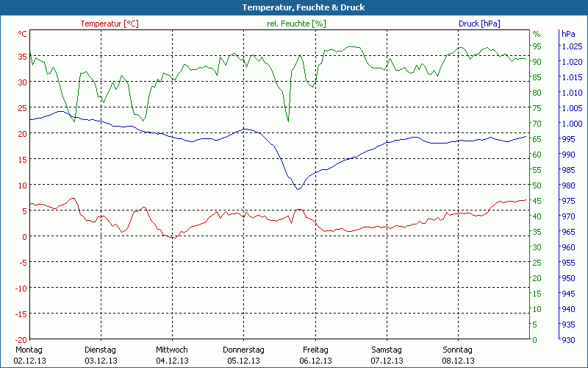The width and height of the screenshot is (588, 368).
Task: Click the '1.025' pressure axis value
Action: [573, 46]
